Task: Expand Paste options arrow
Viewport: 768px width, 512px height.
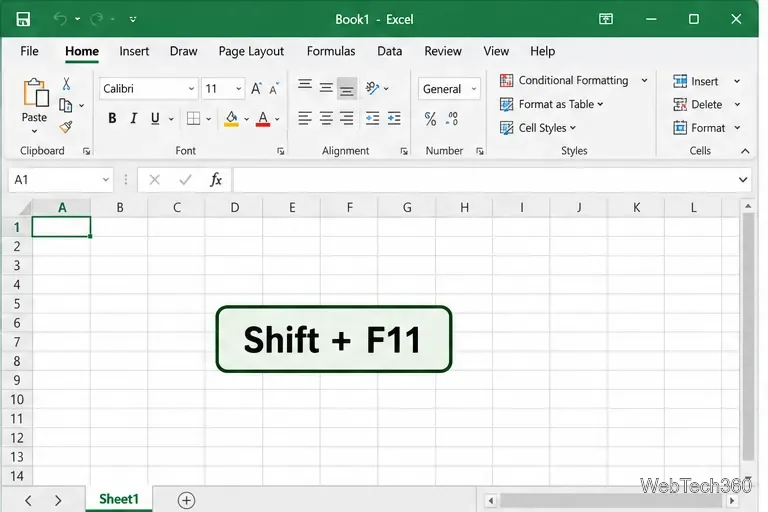Action: tap(34, 131)
